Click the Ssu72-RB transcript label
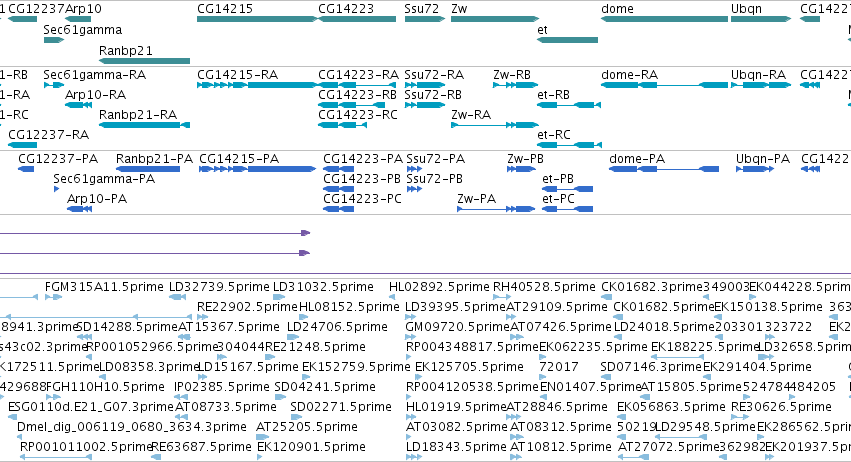This screenshot has width=851, height=462. point(433,94)
